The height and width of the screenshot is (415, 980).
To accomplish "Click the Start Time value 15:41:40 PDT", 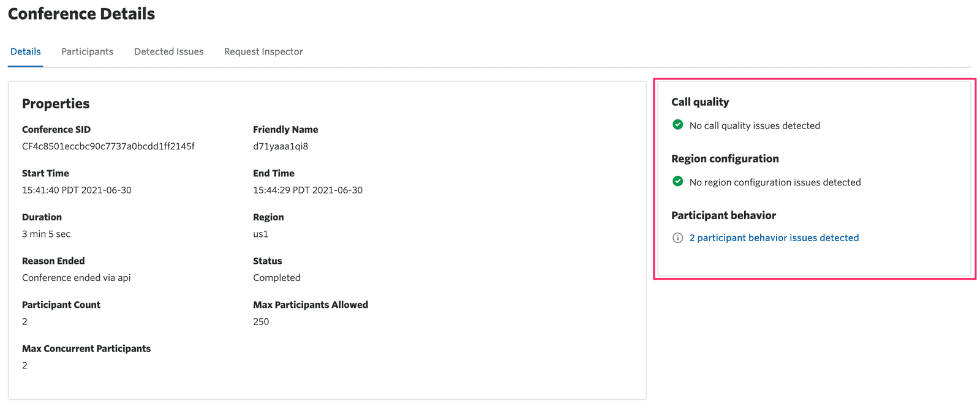I will [77, 190].
